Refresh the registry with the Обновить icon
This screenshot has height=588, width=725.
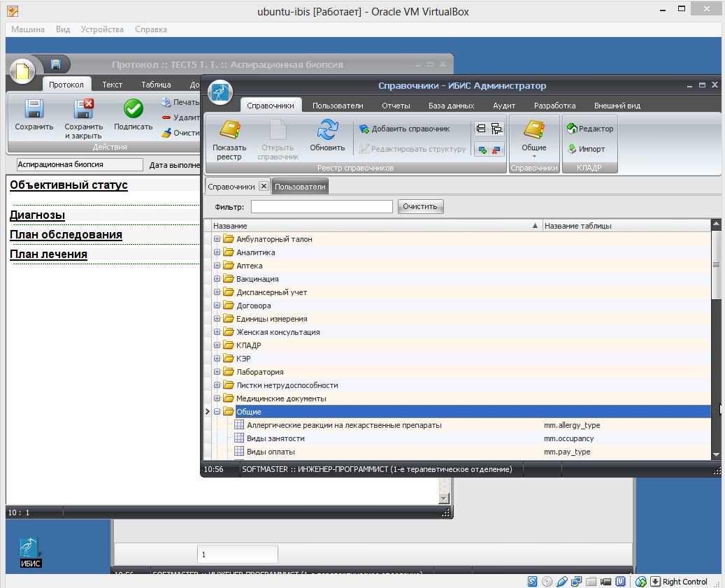point(327,131)
